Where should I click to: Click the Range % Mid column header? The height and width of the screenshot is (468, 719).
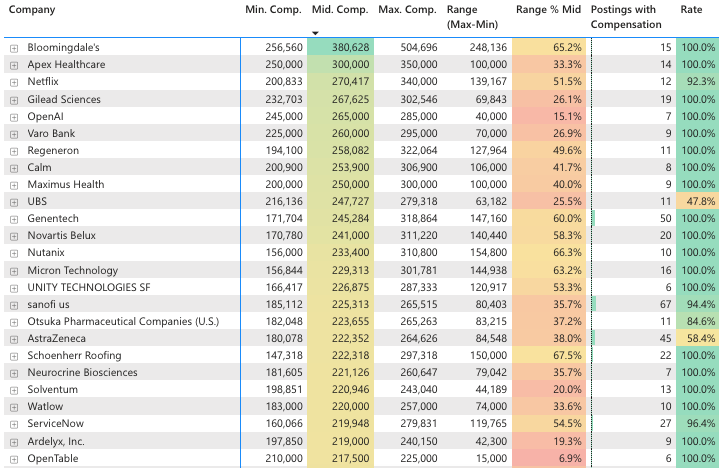coord(548,10)
